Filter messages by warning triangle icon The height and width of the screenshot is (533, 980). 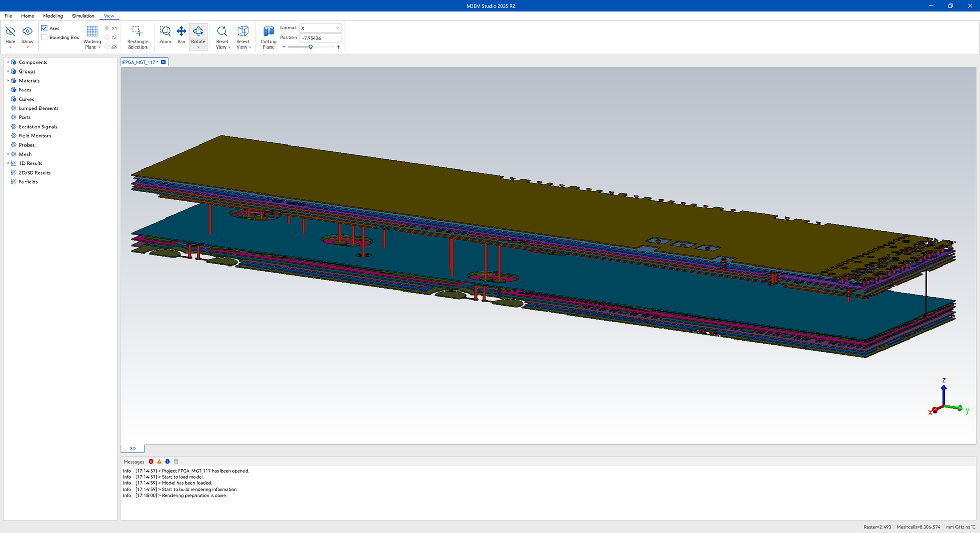pos(159,462)
